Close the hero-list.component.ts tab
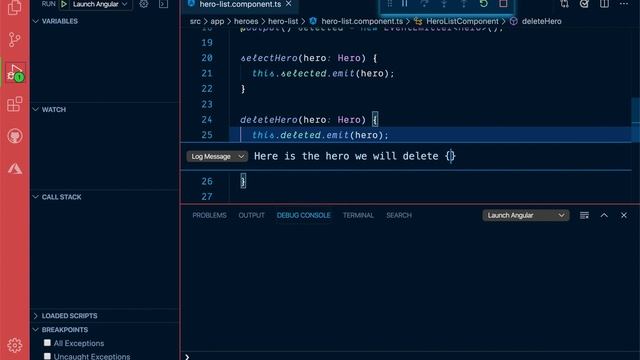 point(289,4)
